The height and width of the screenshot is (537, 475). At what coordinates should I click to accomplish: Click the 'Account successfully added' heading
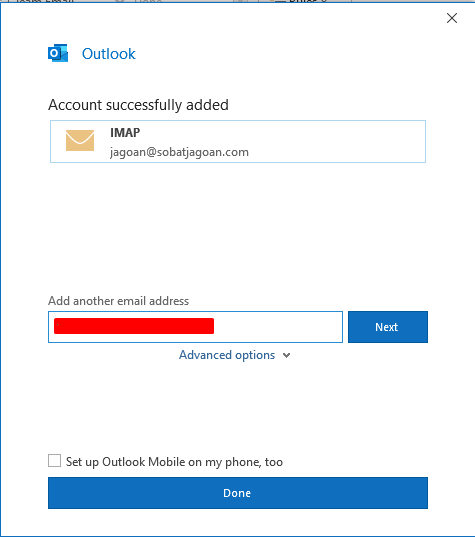coord(138,105)
